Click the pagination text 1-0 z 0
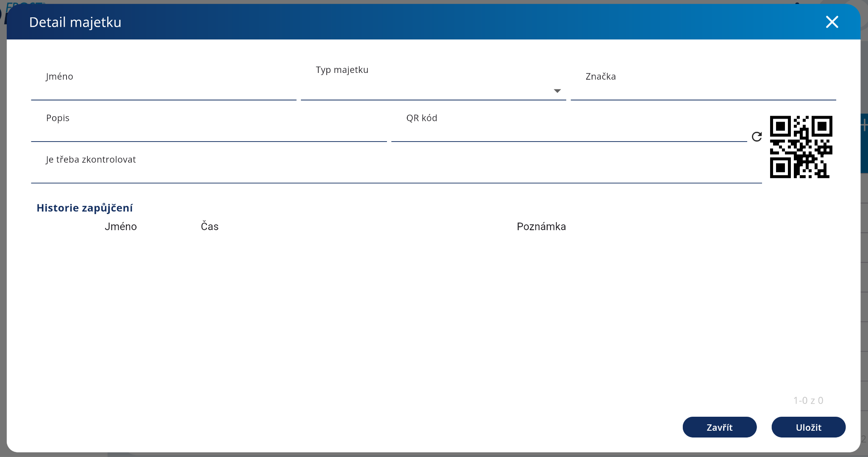868x457 pixels. (808, 401)
